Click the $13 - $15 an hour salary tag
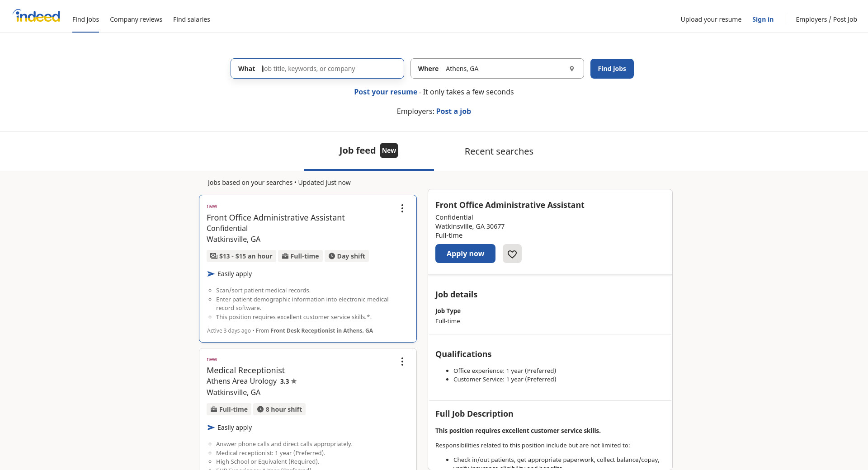 click(x=241, y=256)
